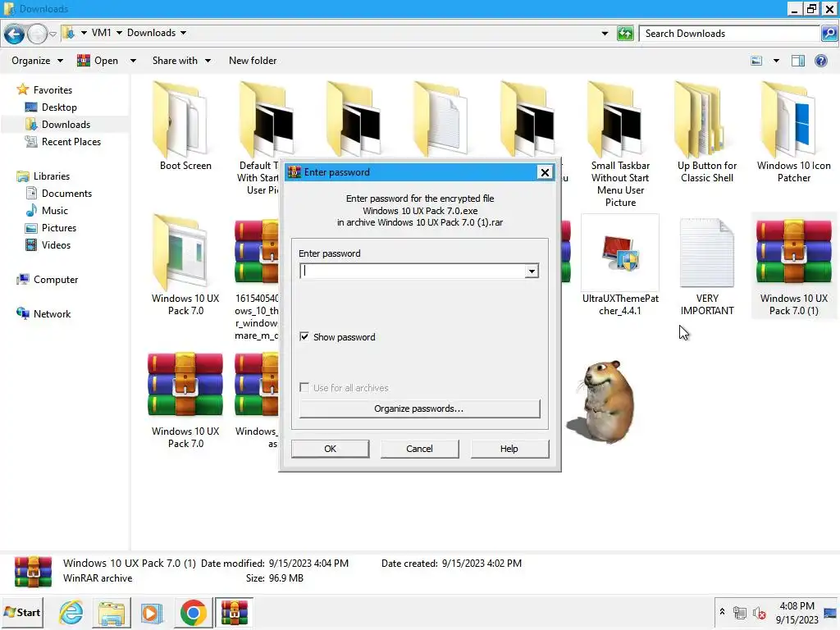Screen dimensions: 840x630
Task: Click the muted volume tray icon
Action: coord(759,612)
